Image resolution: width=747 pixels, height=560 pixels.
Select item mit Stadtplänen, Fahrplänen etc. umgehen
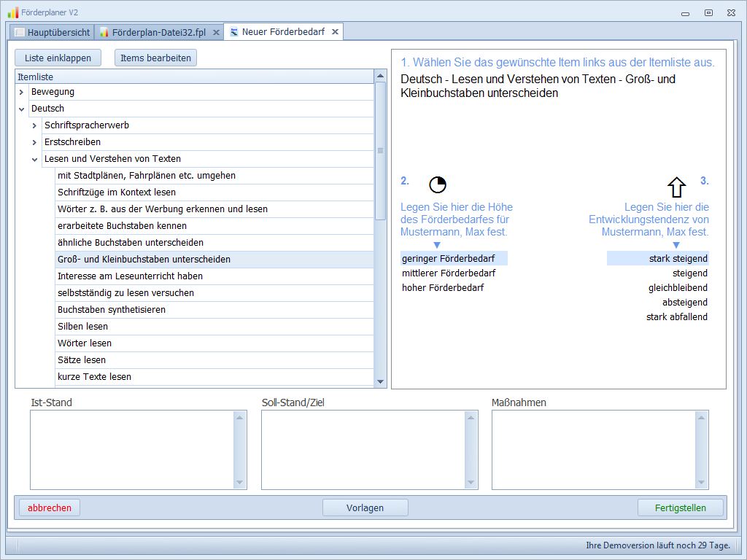214,176
